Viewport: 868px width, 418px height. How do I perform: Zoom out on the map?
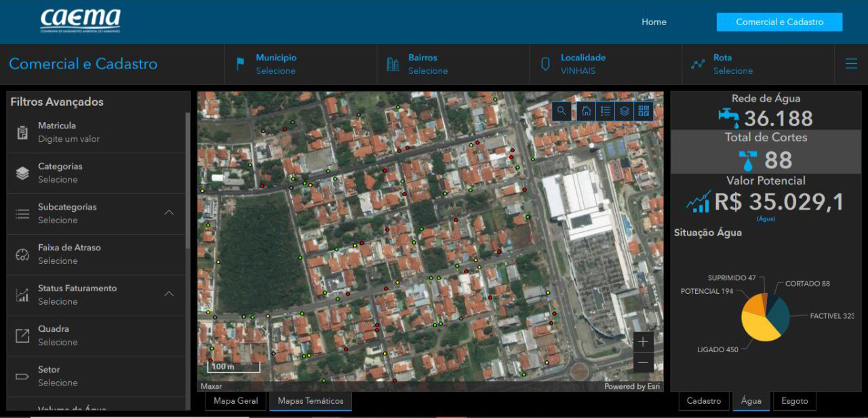coord(643,363)
